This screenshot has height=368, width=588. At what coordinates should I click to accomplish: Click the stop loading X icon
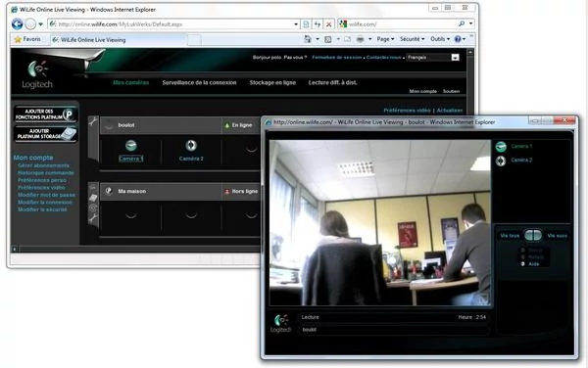[x=329, y=24]
